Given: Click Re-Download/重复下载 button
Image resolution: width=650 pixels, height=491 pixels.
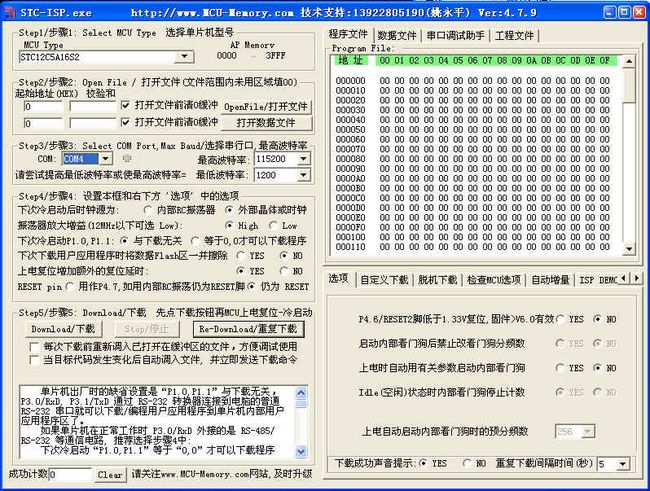Looking at the screenshot, I should click(x=248, y=329).
